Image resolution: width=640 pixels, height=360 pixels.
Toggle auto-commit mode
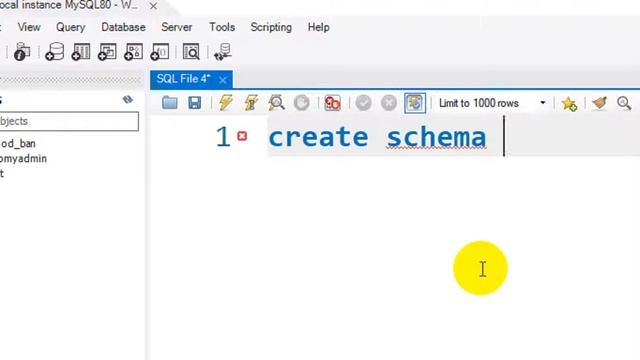(415, 103)
